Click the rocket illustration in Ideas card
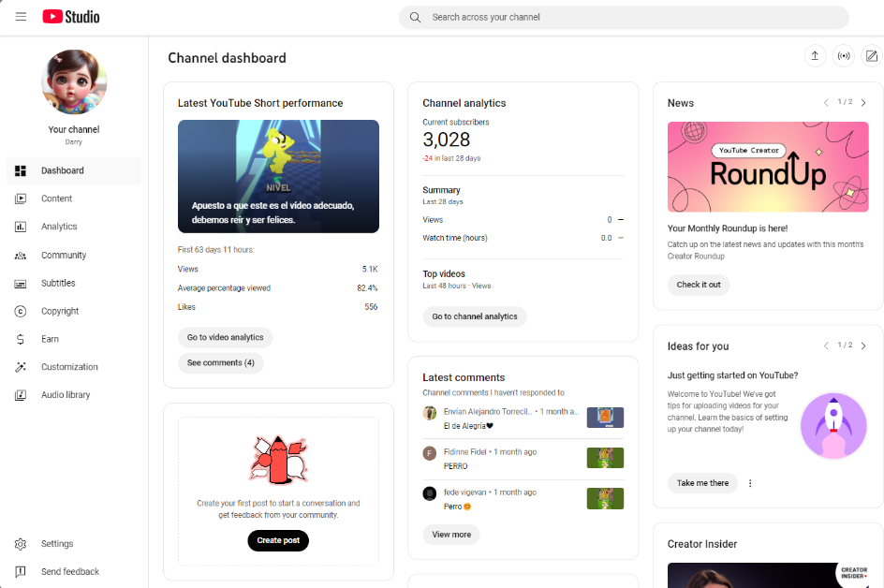The width and height of the screenshot is (884, 588). 833,426
